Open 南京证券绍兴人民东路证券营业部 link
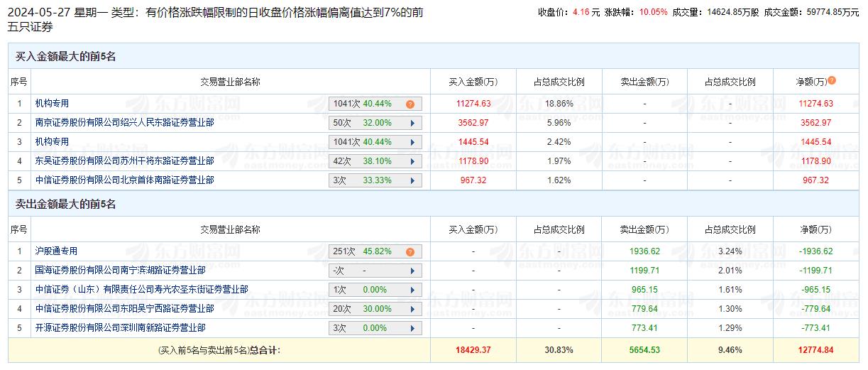 click(124, 123)
